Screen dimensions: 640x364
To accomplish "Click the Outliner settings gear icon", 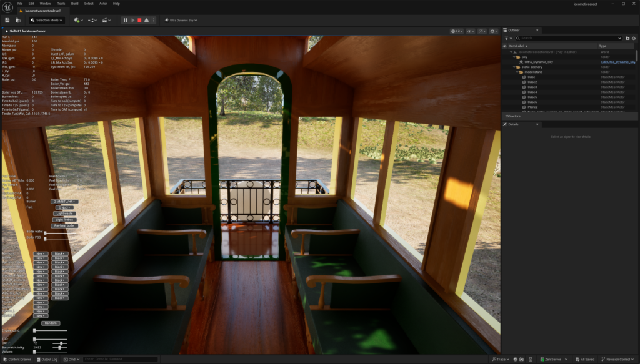I will pyautogui.click(x=633, y=38).
